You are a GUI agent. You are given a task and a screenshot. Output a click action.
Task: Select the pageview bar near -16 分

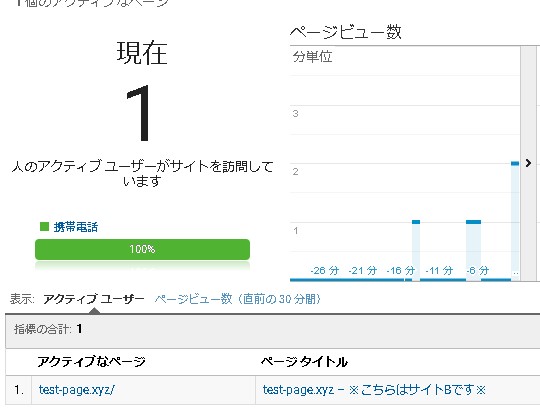click(x=416, y=251)
